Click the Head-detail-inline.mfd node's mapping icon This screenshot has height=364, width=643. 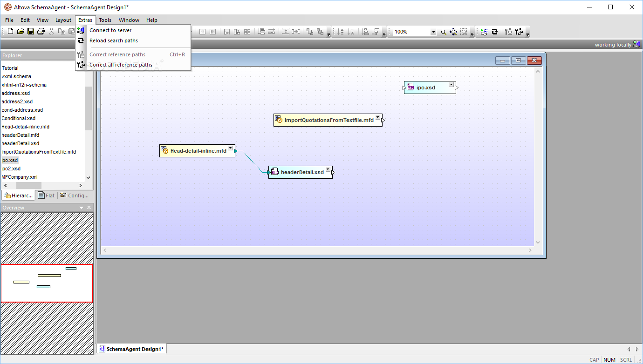pyautogui.click(x=164, y=150)
